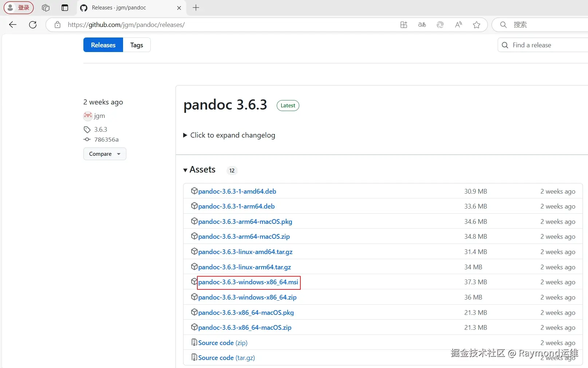Image resolution: width=588 pixels, height=368 pixels.
Task: Download pandoc-3.6.3-arm64-macOS.zip
Action: click(244, 237)
